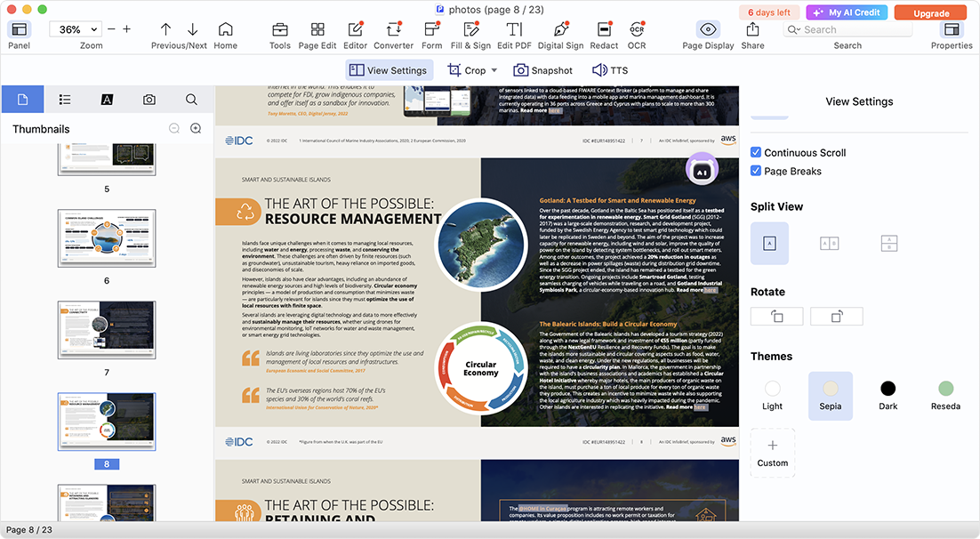Open My AI Credit

pos(847,12)
